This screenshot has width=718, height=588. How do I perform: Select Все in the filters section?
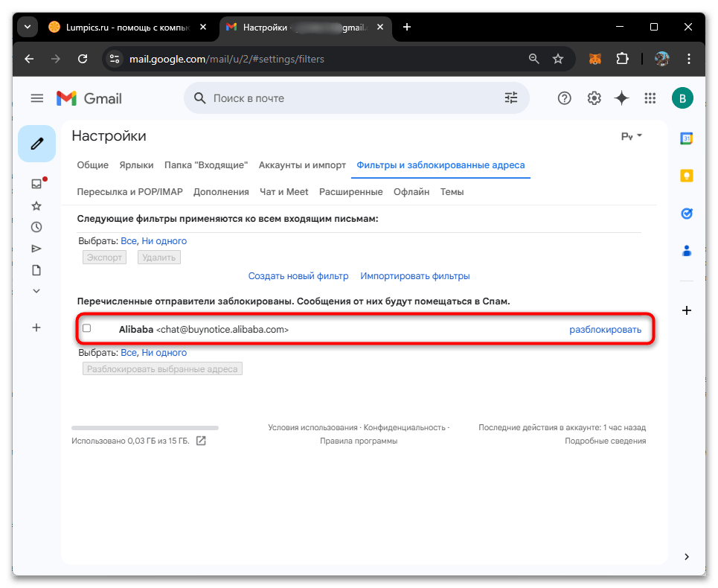(x=129, y=241)
